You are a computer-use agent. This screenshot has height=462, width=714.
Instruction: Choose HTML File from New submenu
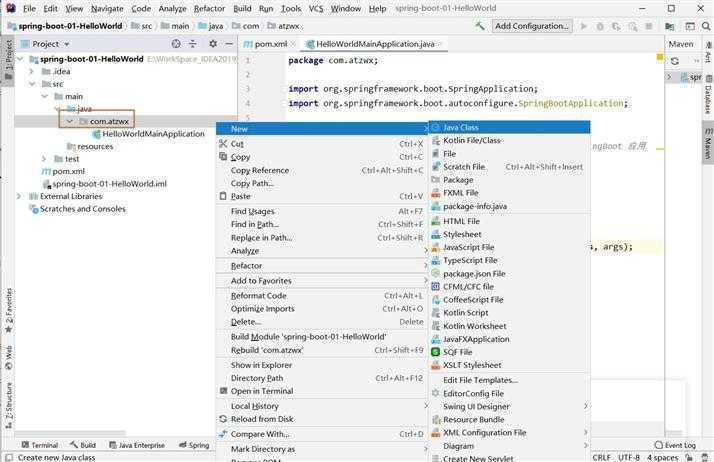(509, 221)
